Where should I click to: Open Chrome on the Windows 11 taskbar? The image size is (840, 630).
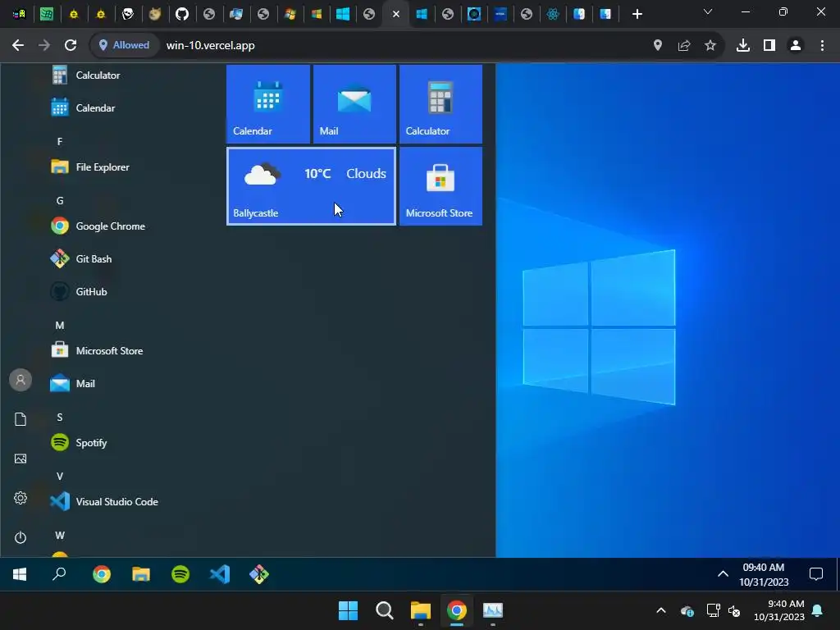457,610
